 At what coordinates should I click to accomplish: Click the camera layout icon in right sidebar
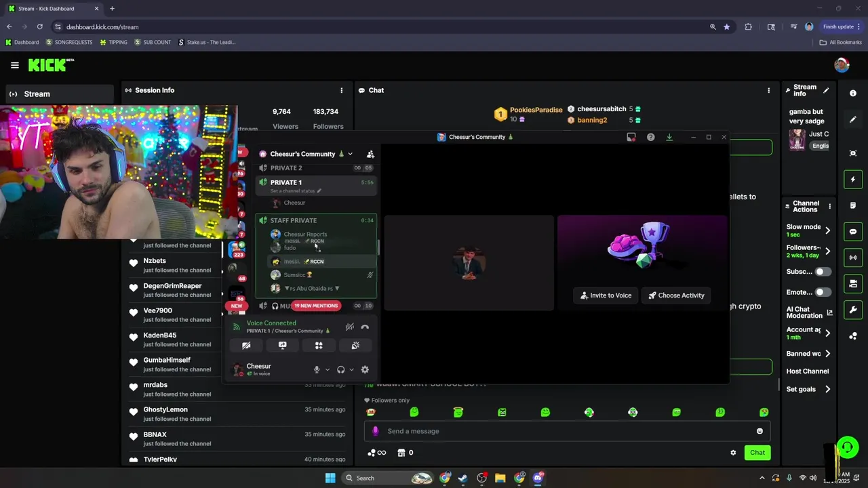[853, 283]
